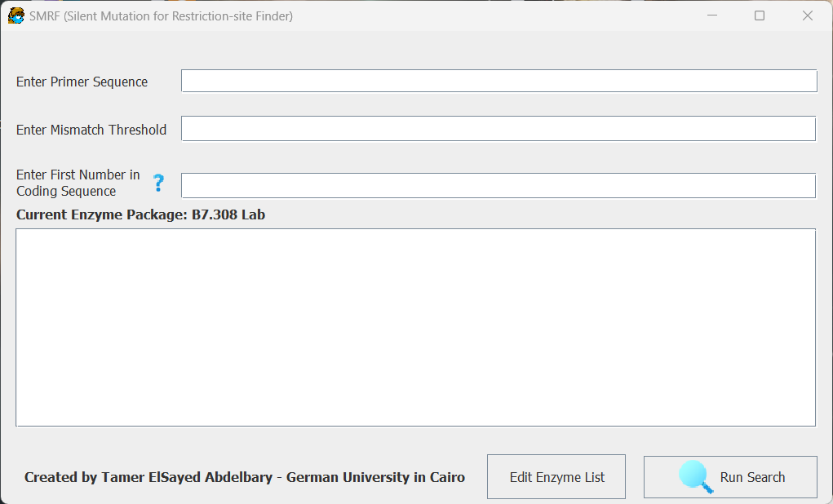Click into the Mismatch Threshold field
Viewport: 833px width, 504px height.
(498, 129)
